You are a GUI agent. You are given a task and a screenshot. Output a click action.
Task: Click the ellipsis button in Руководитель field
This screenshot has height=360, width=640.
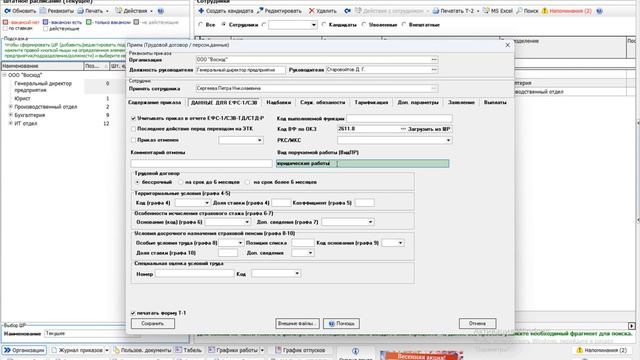434,70
